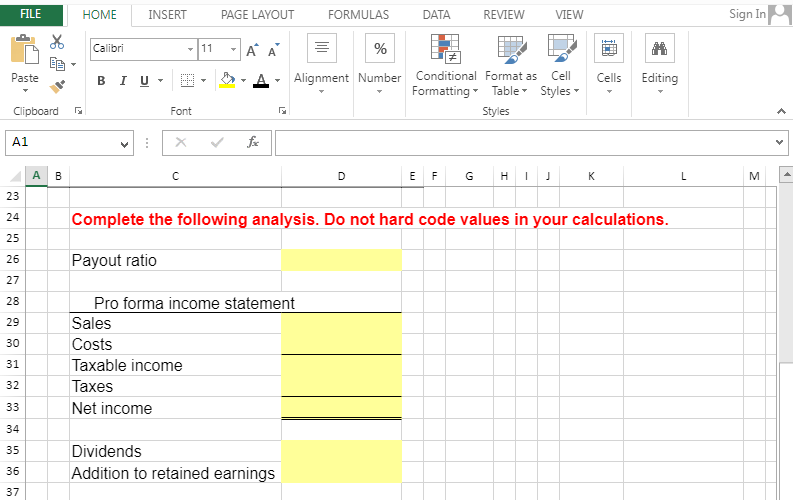Click the 'Taxable income' label cell
Image resolution: width=793 pixels, height=500 pixels.
[175, 365]
